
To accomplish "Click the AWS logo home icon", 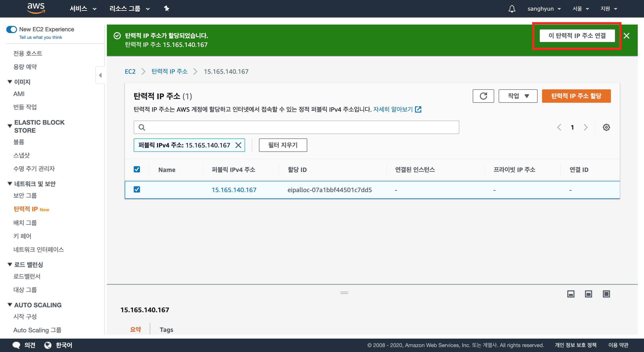I will [36, 8].
